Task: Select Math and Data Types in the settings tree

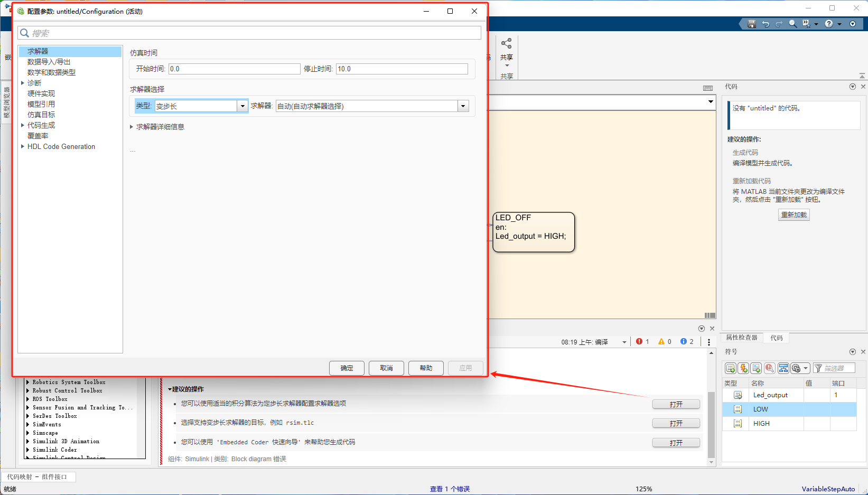Action: click(51, 72)
